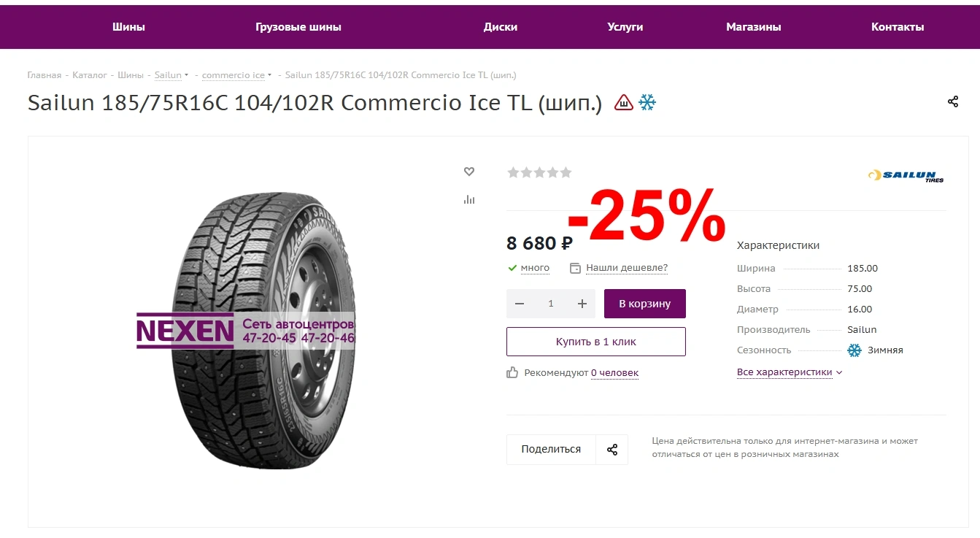Rate product with fifth star

tap(566, 172)
